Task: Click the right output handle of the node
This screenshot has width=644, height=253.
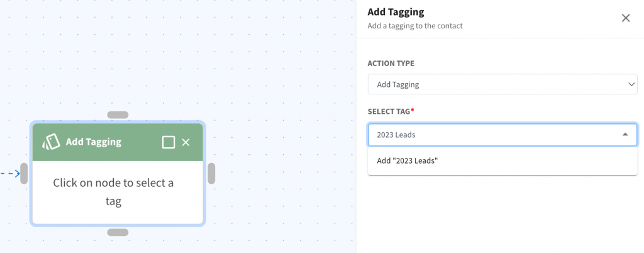Action: click(211, 173)
